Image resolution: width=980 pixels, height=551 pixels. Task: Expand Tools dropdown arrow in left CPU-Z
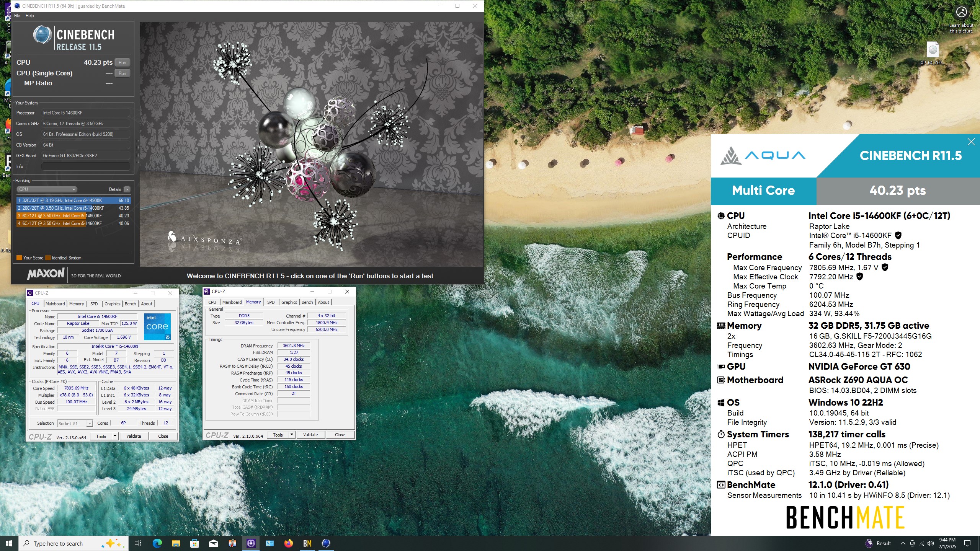115,436
